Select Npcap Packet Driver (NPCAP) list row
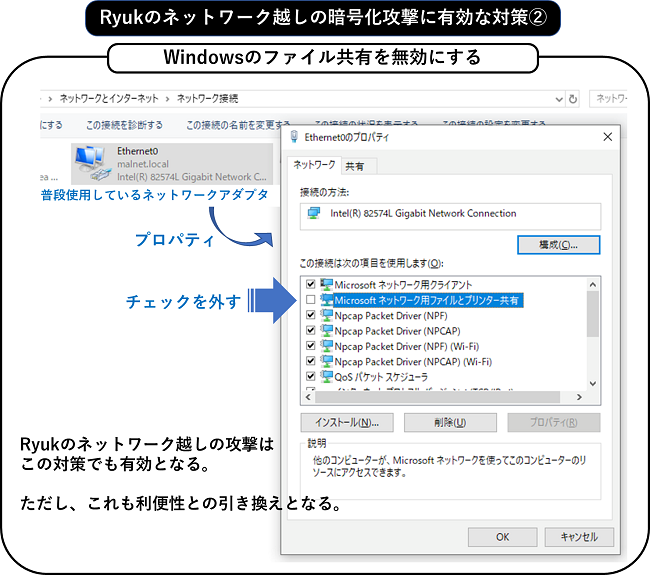 [x=397, y=331]
